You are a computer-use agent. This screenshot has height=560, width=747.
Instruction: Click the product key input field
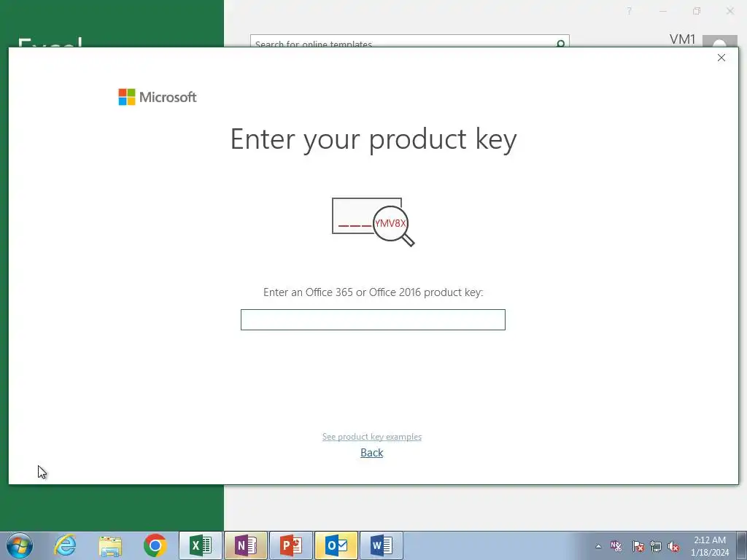click(373, 319)
